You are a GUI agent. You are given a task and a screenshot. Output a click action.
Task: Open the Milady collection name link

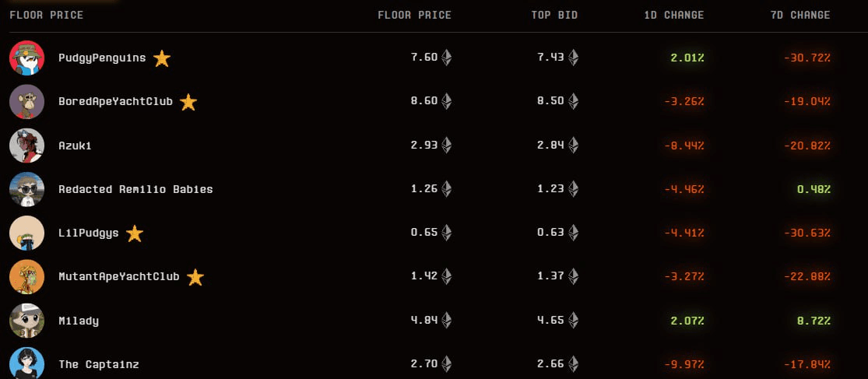(79, 321)
